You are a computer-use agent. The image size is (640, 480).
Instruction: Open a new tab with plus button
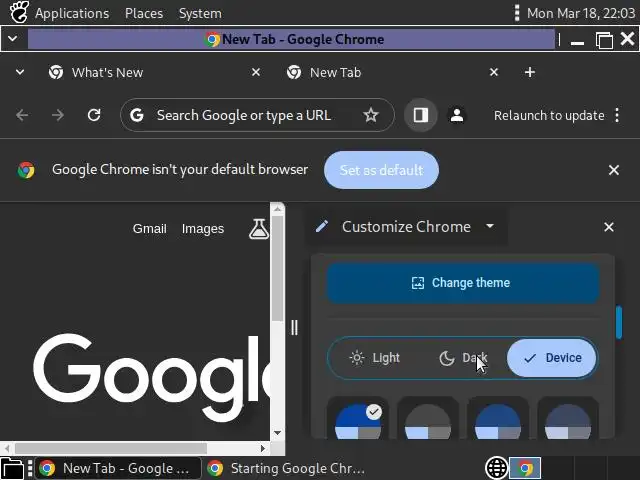[x=530, y=72]
